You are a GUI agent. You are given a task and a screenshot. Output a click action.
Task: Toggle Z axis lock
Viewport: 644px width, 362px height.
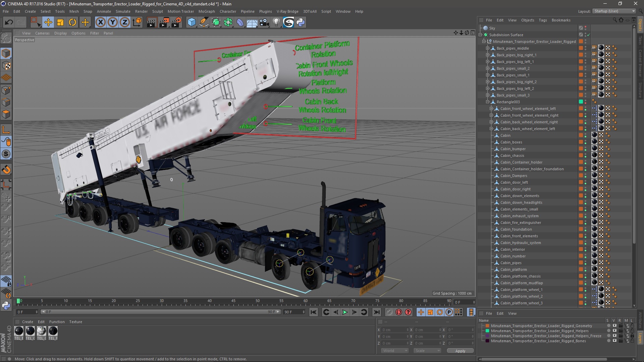[x=125, y=22]
